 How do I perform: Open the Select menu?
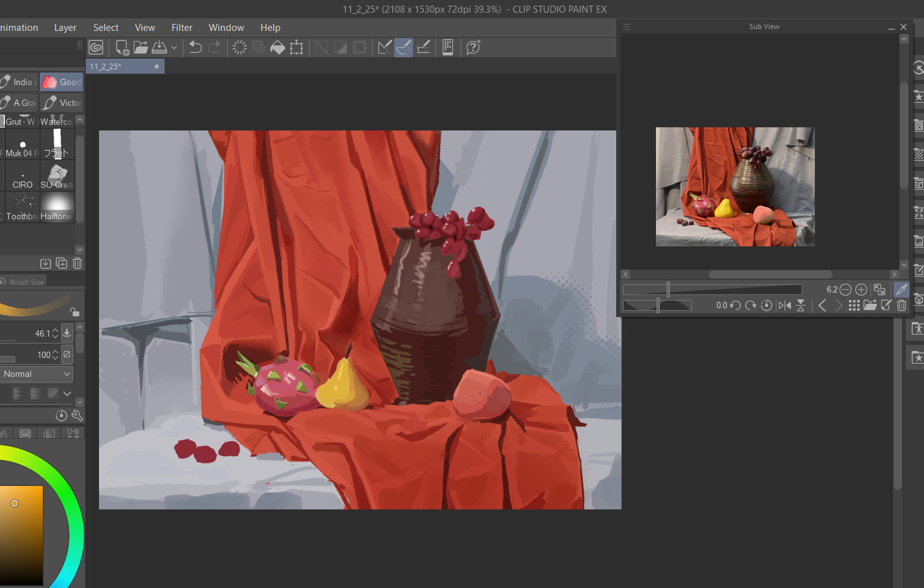pos(106,28)
